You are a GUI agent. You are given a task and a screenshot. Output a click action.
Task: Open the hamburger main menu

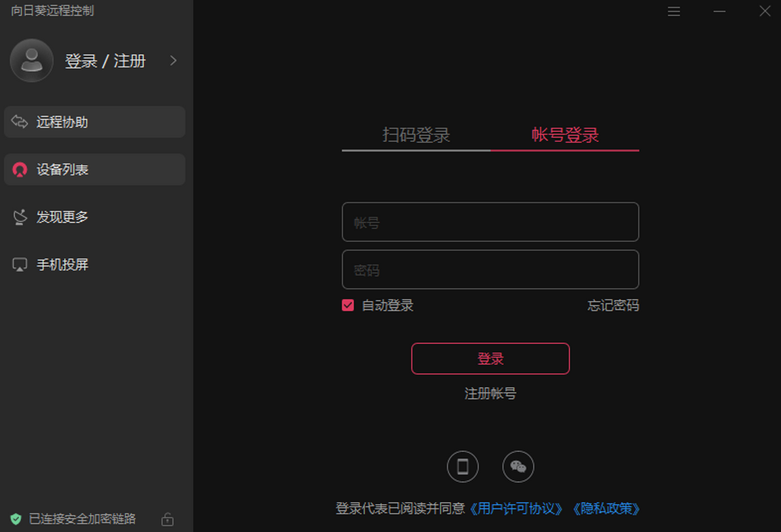click(x=674, y=12)
